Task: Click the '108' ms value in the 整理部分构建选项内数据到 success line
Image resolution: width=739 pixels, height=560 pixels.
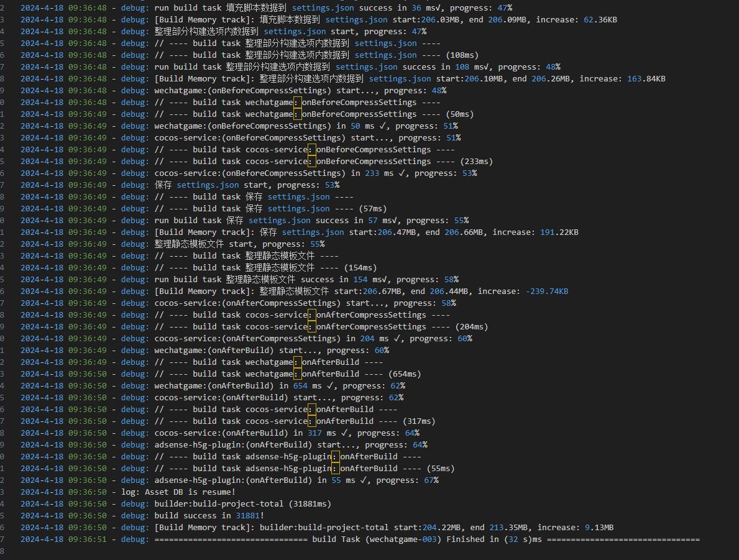Action: tap(462, 67)
